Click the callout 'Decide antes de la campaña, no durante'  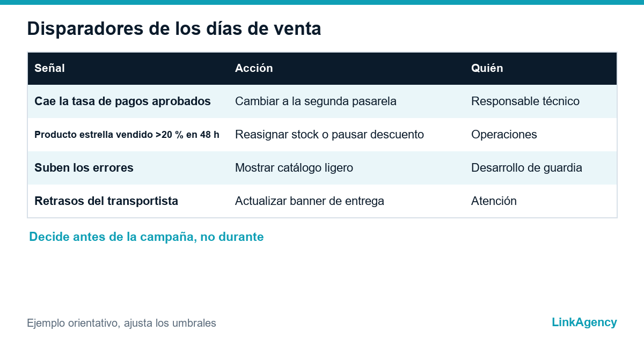pyautogui.click(x=147, y=237)
